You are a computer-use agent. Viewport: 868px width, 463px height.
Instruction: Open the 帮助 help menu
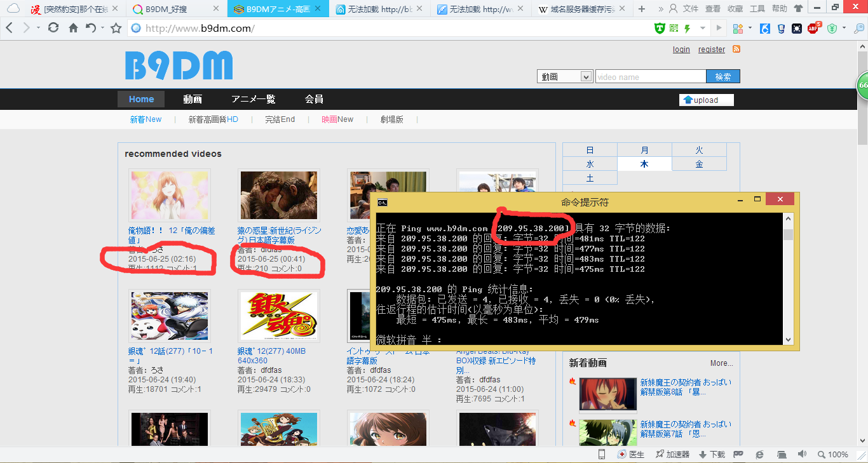[x=780, y=9]
